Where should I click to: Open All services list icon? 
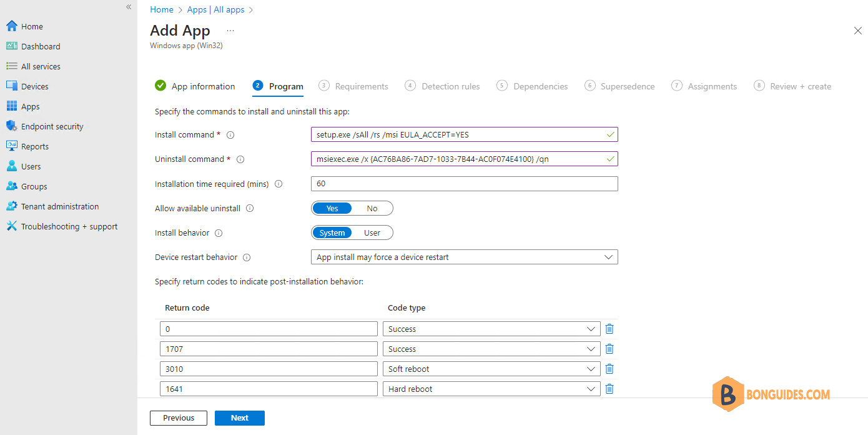[x=11, y=66]
